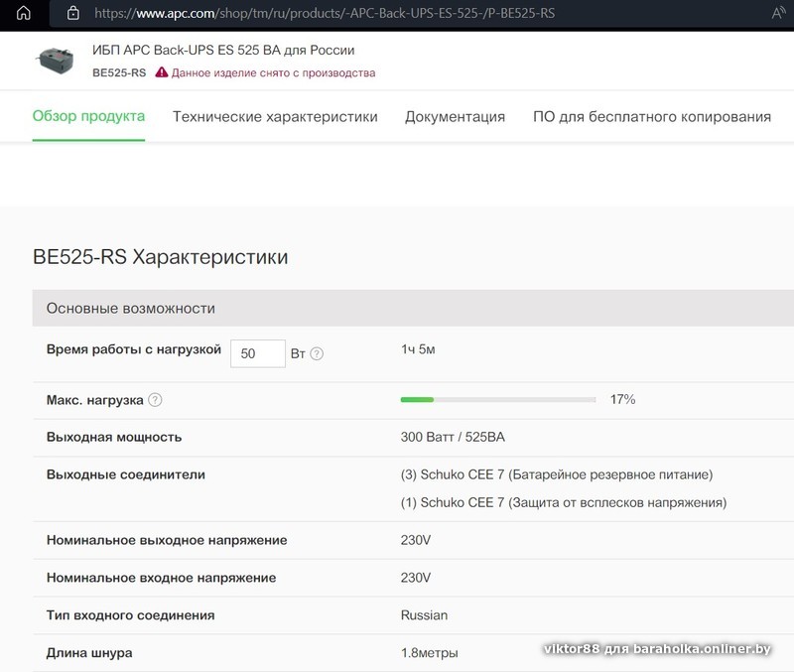
Task: Open the Обзор продукта tab
Action: (88, 116)
